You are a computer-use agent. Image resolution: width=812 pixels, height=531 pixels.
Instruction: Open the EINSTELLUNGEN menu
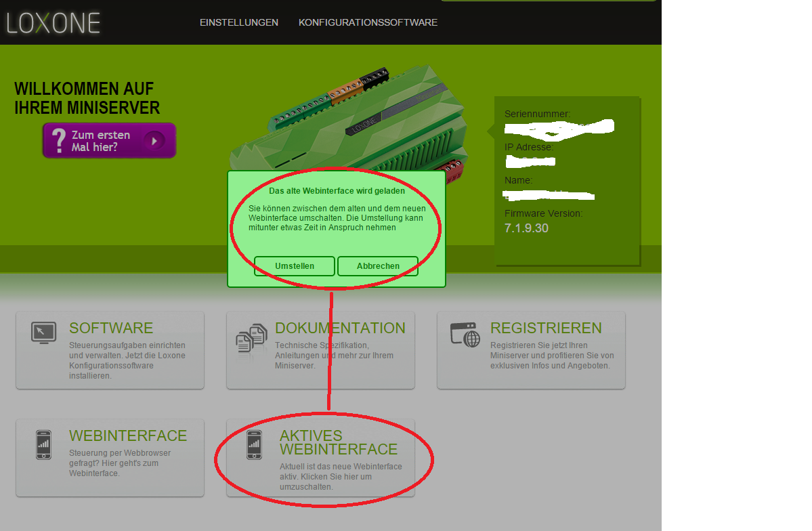tap(239, 22)
